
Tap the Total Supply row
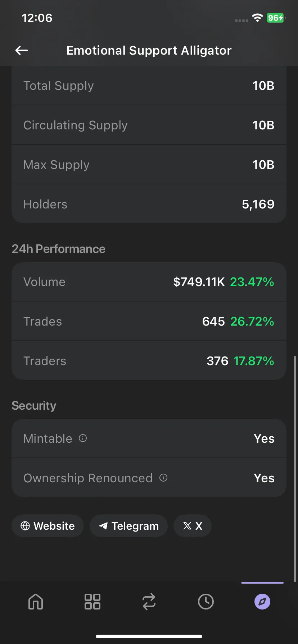pos(149,86)
